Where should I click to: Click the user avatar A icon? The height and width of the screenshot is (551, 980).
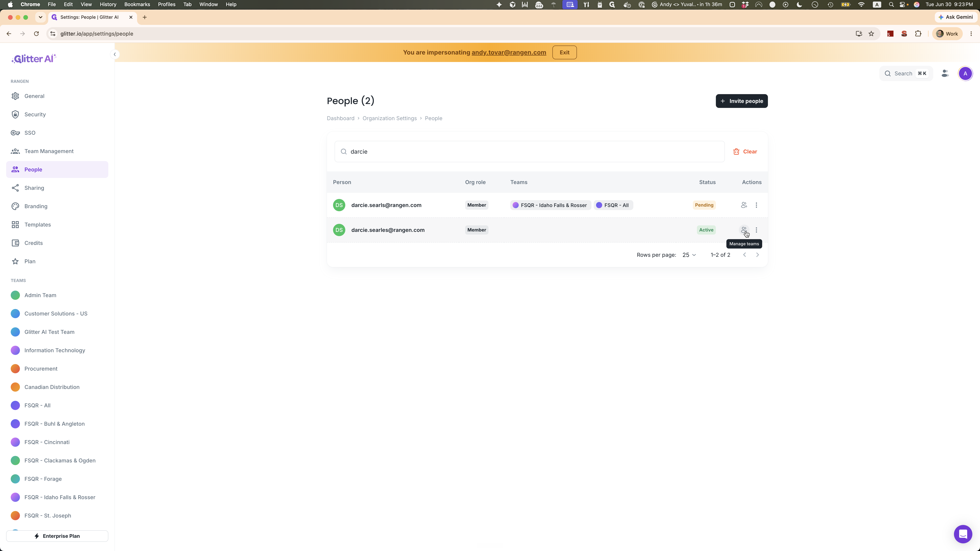(965, 73)
